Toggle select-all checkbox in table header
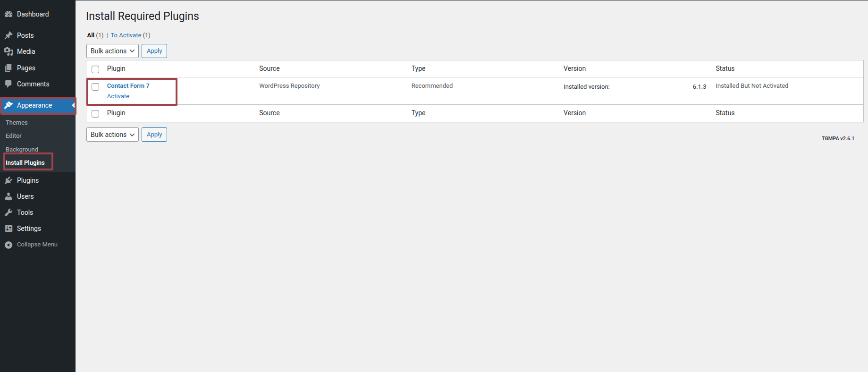The image size is (868, 372). tap(95, 69)
